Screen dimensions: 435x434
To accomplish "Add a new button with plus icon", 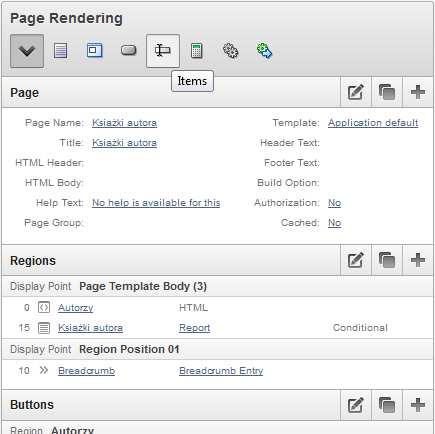I will 418,405.
